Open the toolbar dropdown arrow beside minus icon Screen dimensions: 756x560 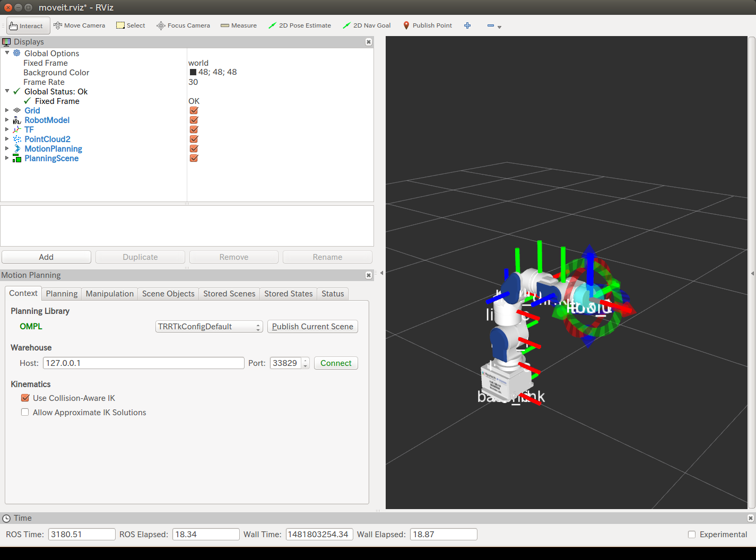tap(499, 27)
